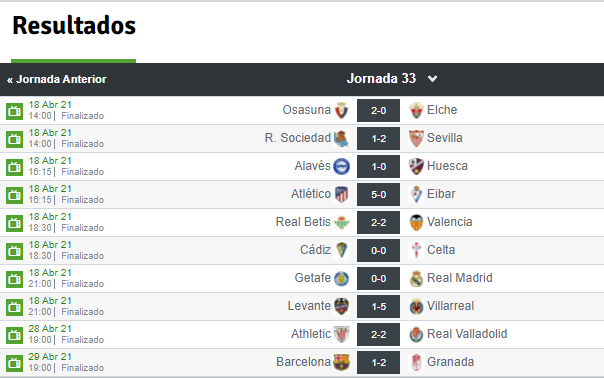
Task: Open the 1-5 Levante vs Villarreal score
Action: (x=378, y=307)
